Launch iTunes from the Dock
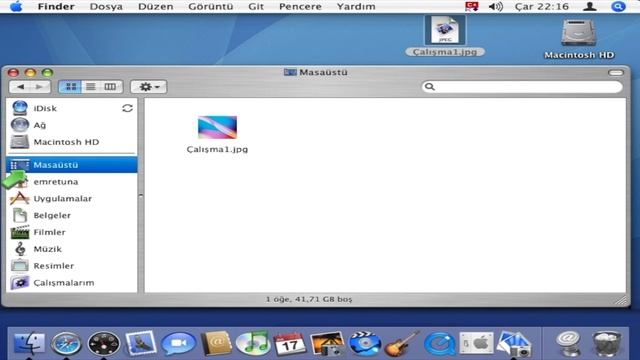 click(253, 343)
